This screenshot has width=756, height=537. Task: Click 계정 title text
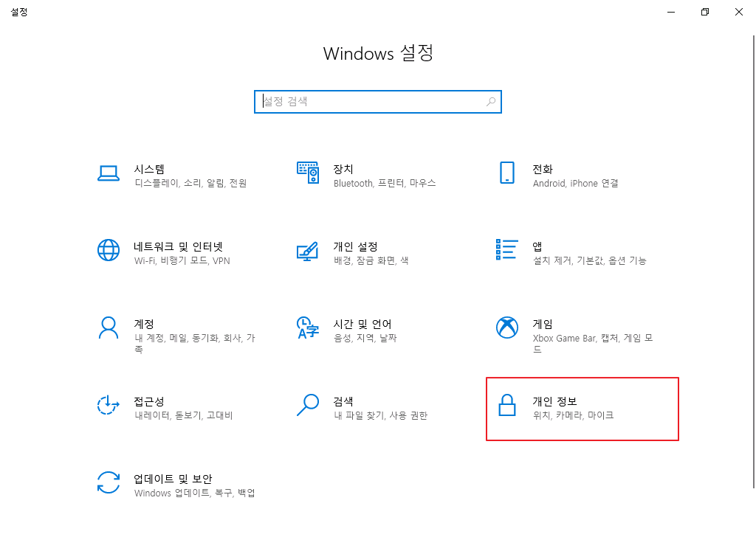click(x=144, y=324)
